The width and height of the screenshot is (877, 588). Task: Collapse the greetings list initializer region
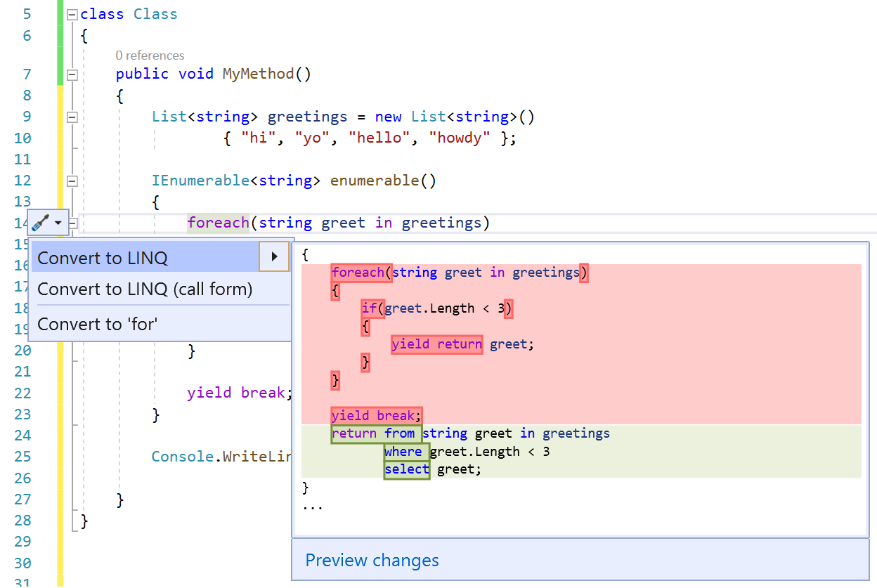point(72,117)
